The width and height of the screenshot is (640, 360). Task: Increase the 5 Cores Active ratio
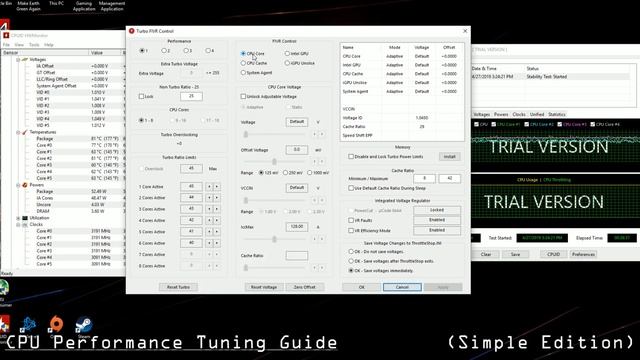217,232
